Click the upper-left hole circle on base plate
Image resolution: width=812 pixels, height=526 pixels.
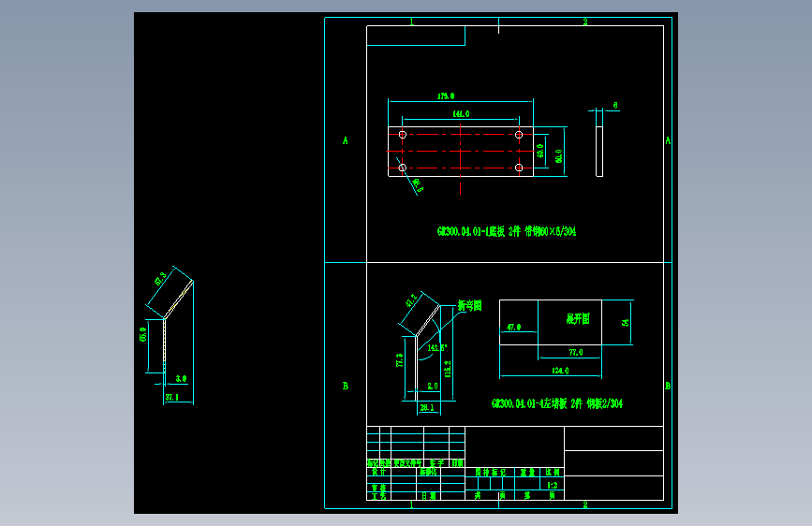[403, 135]
